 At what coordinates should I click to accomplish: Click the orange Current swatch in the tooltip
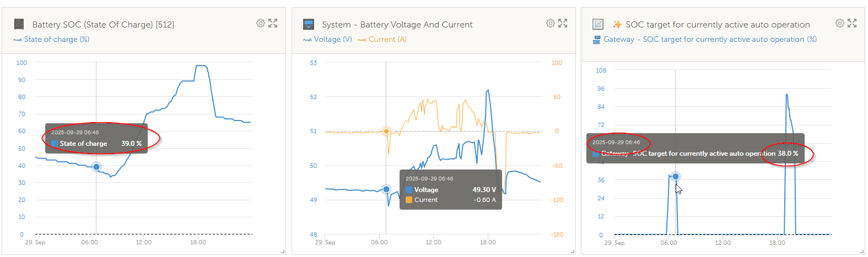click(x=409, y=200)
